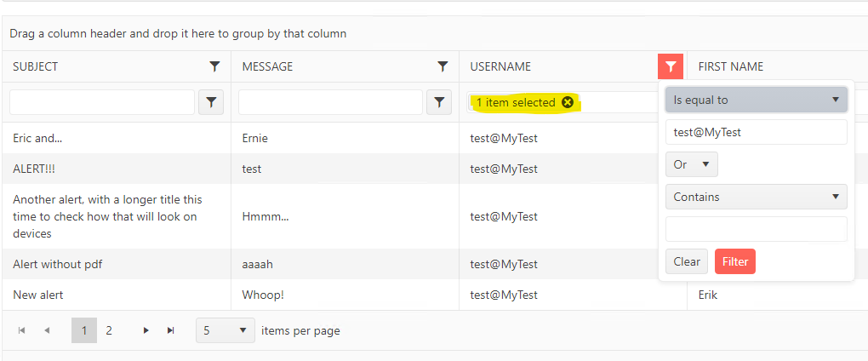Expand the 'Contains' operator dropdown
The width and height of the screenshot is (868, 361).
pyautogui.click(x=756, y=197)
